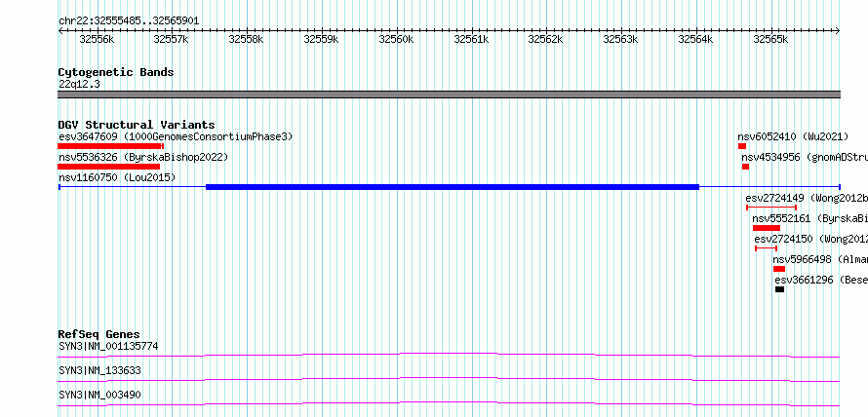Viewport: 868px width, 417px height.
Task: Click the 32556k ruler tick label
Action: coord(97,39)
